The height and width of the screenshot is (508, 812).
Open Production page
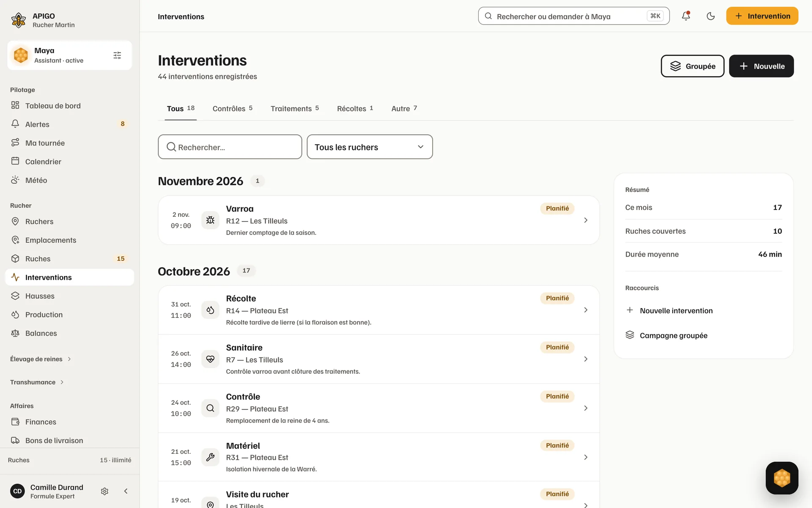click(69, 315)
